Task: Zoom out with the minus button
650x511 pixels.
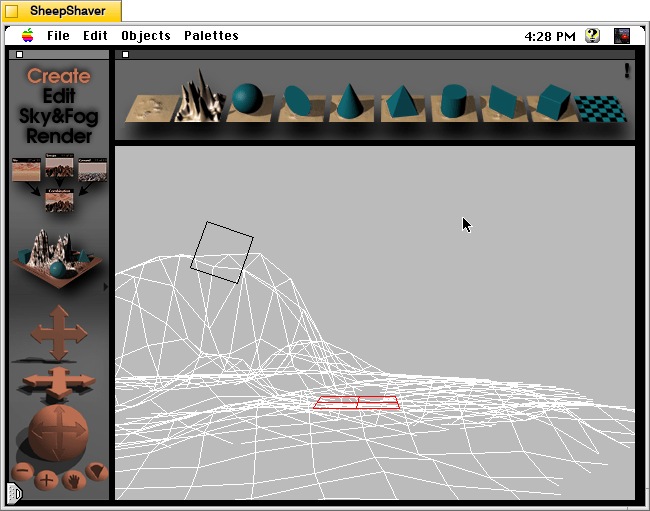Action: point(23,471)
